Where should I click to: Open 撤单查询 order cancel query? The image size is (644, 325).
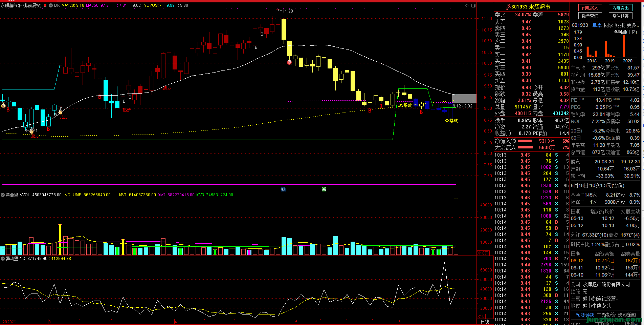(x=590, y=16)
